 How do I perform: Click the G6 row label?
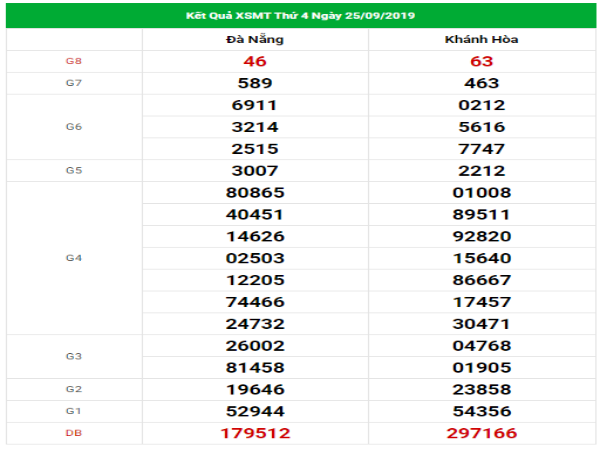tap(74, 127)
